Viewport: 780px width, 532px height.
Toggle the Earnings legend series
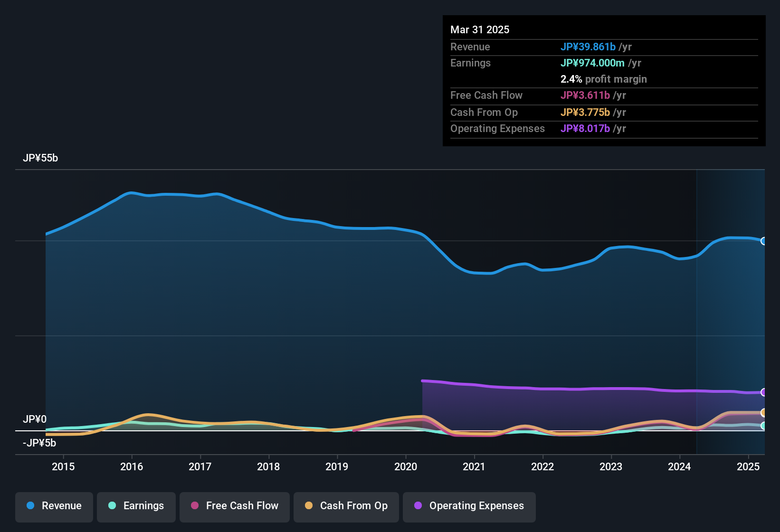(136, 507)
